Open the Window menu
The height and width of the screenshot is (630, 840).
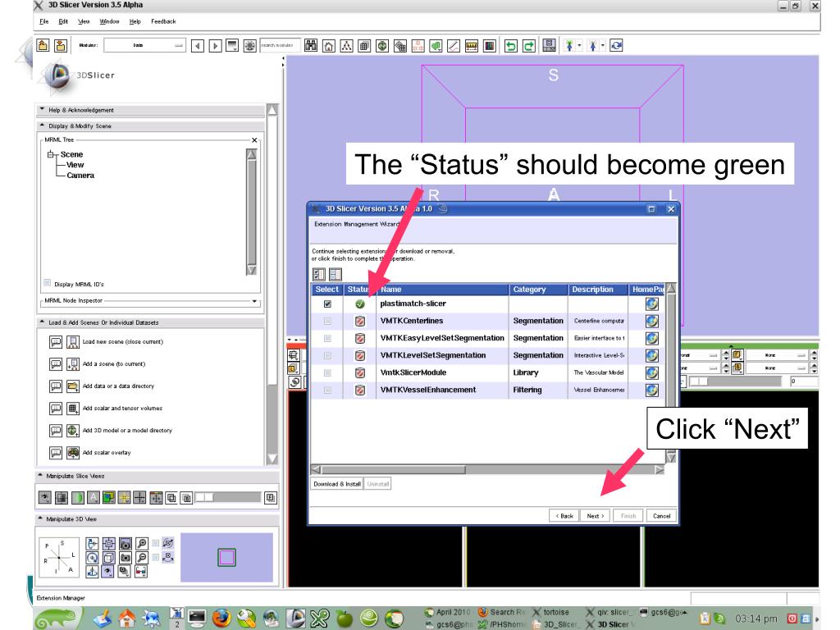[109, 21]
